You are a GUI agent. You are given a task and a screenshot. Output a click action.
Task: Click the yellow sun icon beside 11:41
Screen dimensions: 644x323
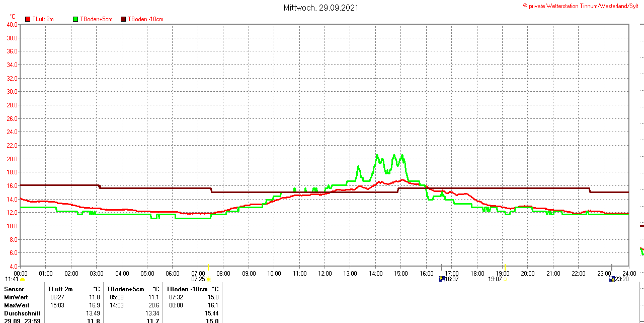tap(22, 279)
